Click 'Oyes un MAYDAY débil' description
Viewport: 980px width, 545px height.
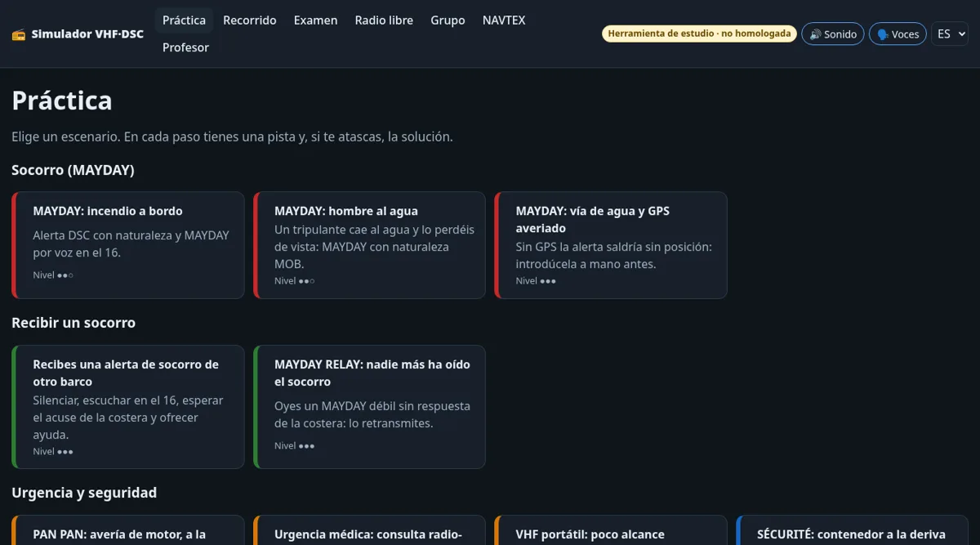[x=372, y=415]
